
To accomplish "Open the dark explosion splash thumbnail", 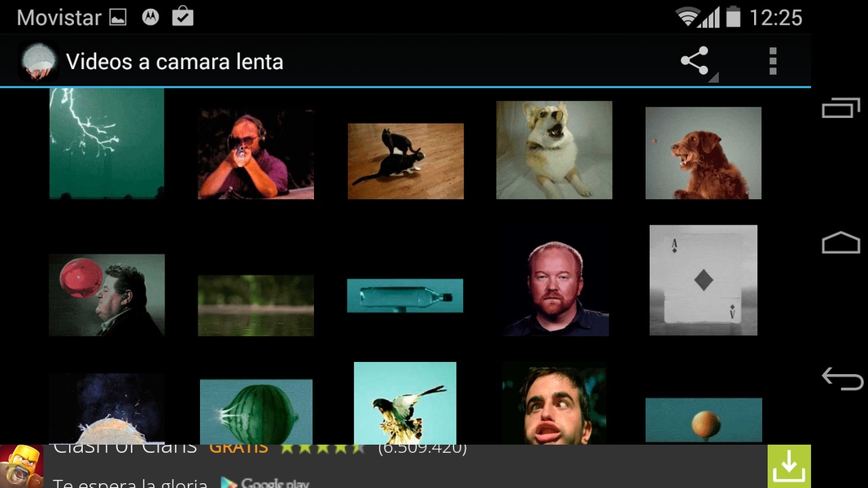I will 107,409.
